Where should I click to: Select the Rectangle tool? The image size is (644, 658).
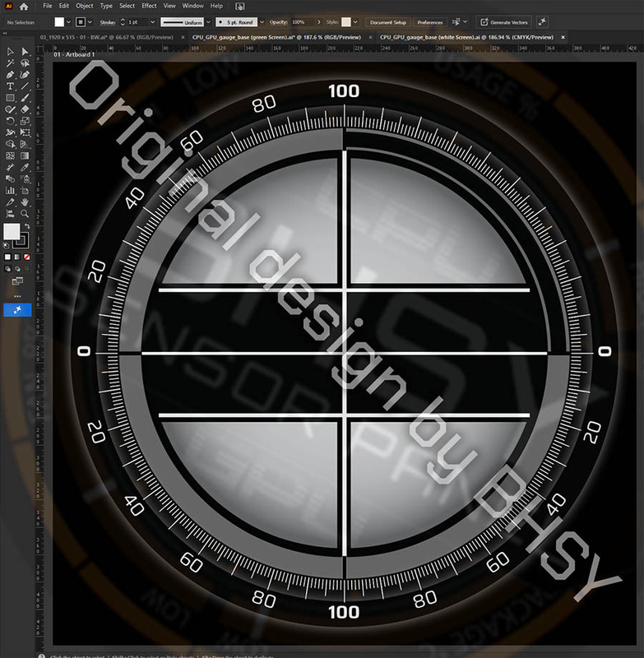[x=10, y=98]
